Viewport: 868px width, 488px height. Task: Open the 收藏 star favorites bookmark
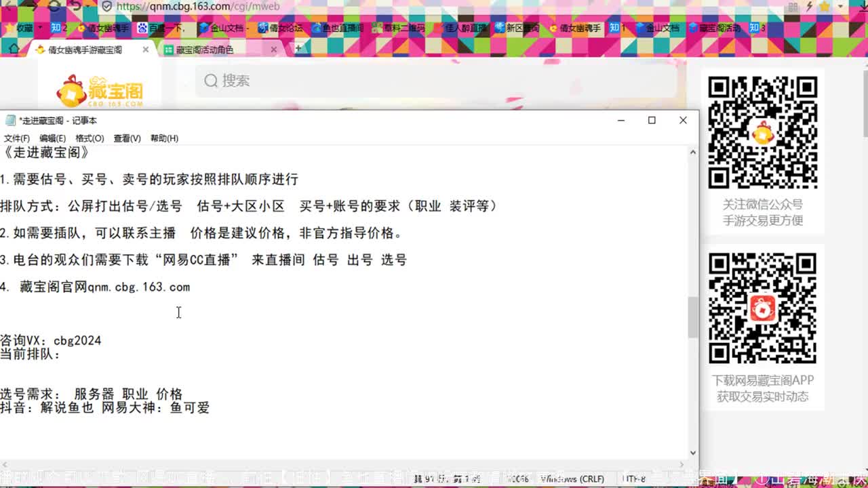pyautogui.click(x=19, y=28)
